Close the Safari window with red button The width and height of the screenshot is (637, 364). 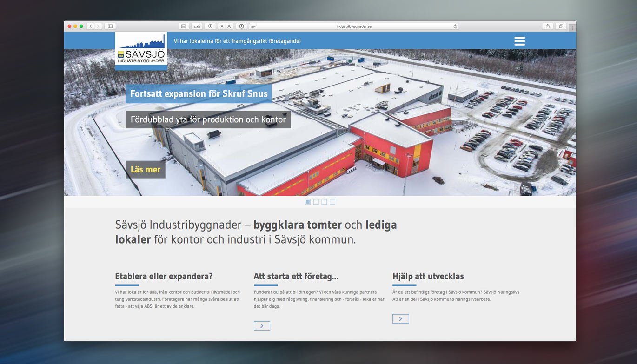(x=70, y=26)
